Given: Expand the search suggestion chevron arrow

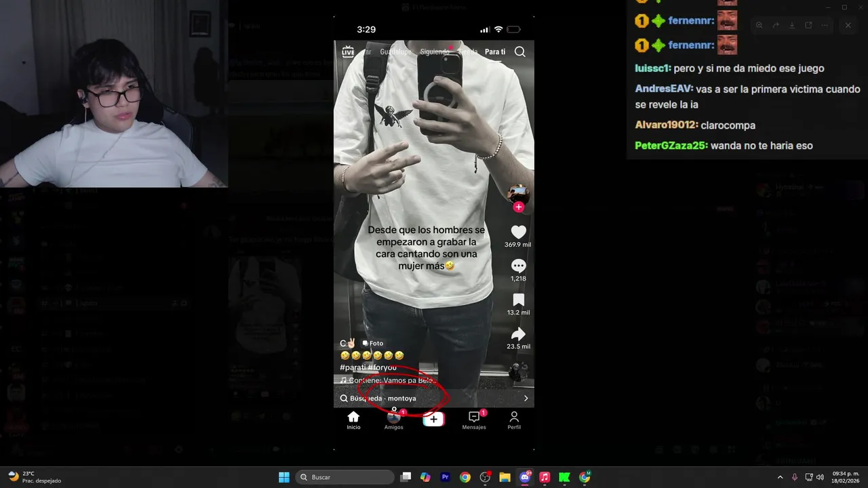Looking at the screenshot, I should click(526, 399).
